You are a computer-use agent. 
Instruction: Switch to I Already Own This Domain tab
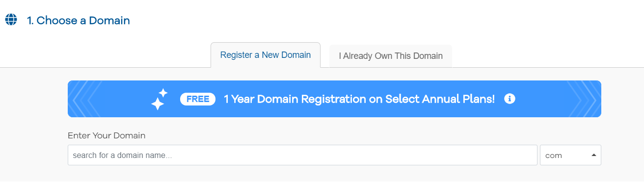[x=391, y=56]
